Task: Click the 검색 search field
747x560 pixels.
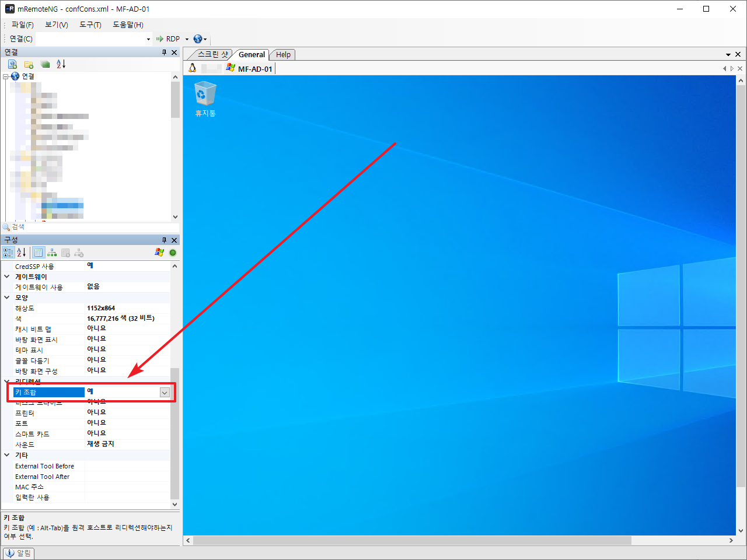Action: (x=88, y=227)
